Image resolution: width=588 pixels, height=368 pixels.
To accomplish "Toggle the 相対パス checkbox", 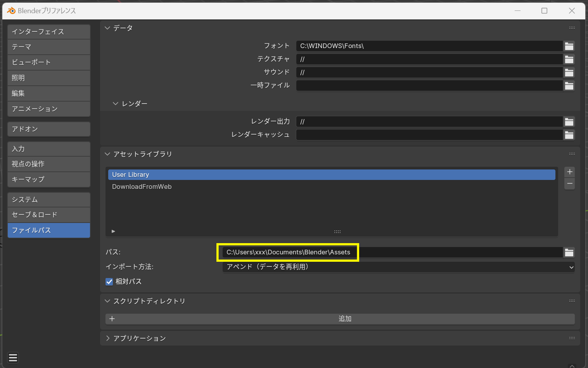I will pyautogui.click(x=109, y=282).
